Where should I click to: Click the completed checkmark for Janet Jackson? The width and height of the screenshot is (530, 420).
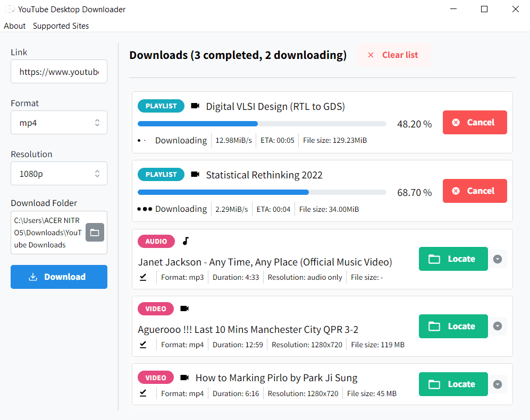[143, 277]
